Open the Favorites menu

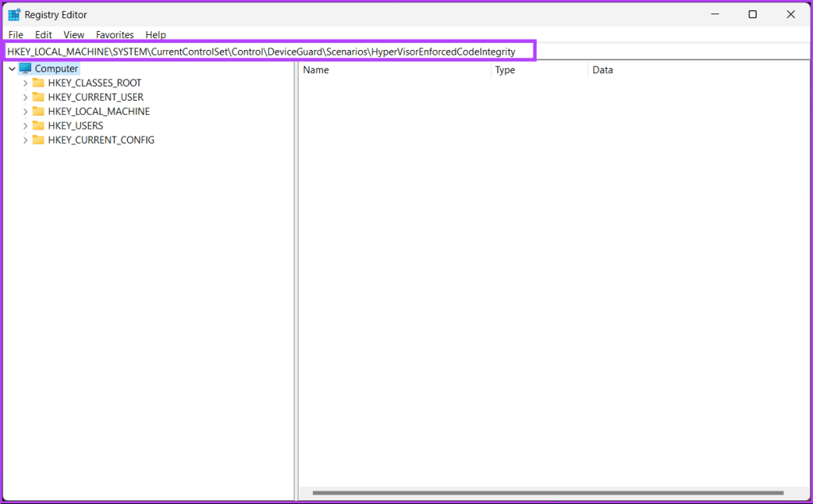114,34
